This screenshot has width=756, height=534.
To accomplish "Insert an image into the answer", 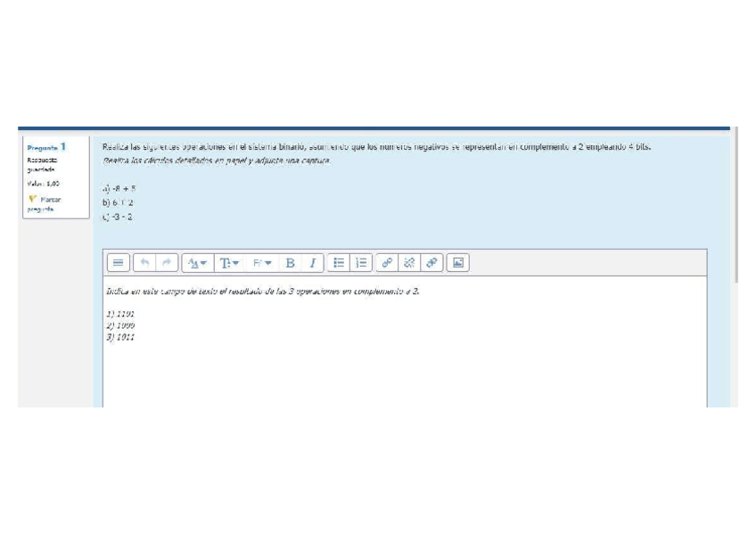I will [458, 263].
